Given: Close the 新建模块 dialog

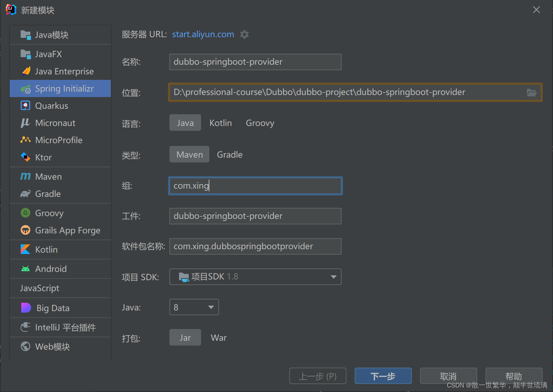Looking at the screenshot, I should pos(536,10).
